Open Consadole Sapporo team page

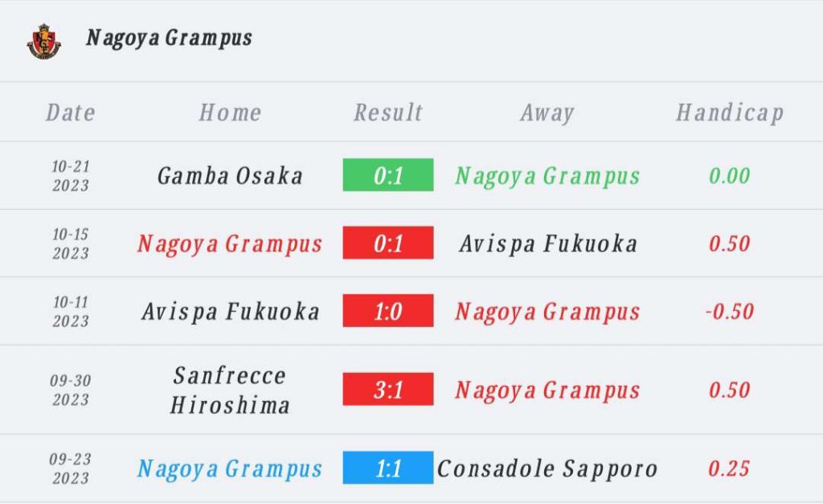pos(547,469)
